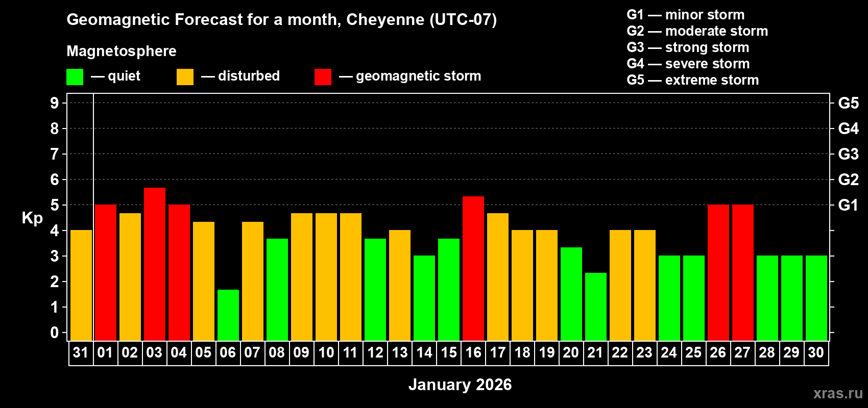Click date label 06 on the axis
868x408 pixels.
pos(228,352)
